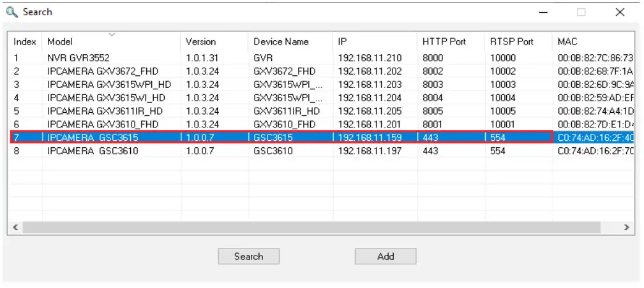
Task: Select row IPCAMERA GSC3610
Action: [x=321, y=150]
